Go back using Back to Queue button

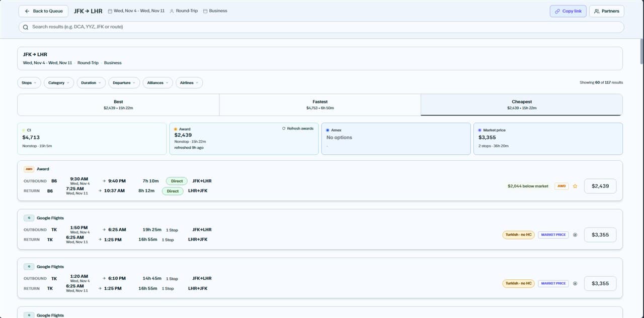point(43,11)
